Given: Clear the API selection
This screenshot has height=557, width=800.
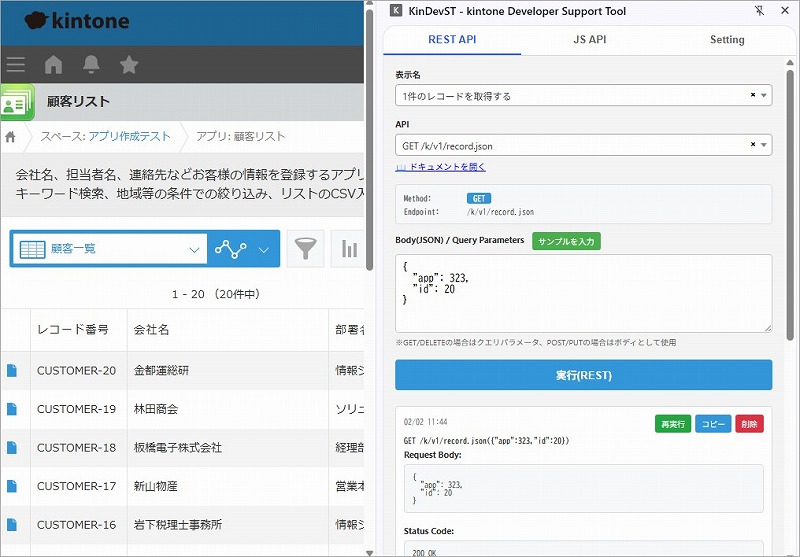Looking at the screenshot, I should tap(753, 145).
